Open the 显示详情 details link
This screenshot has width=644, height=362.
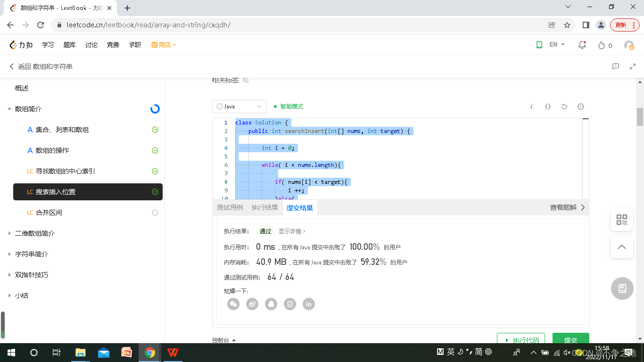click(x=292, y=231)
